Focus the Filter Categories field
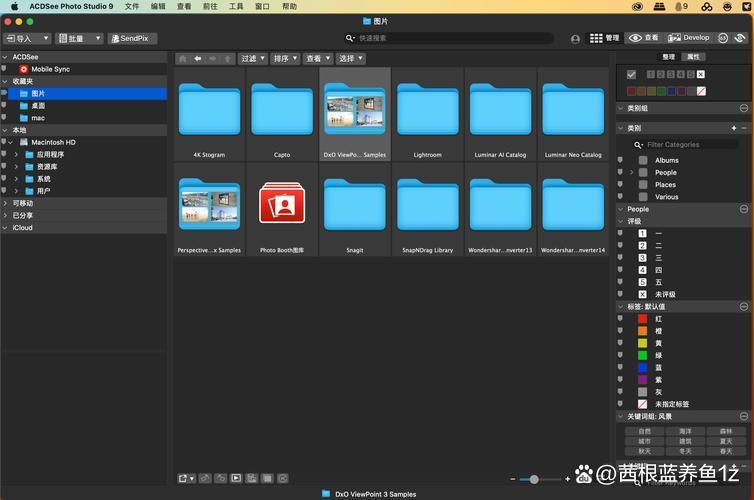754x500 pixels. point(685,145)
